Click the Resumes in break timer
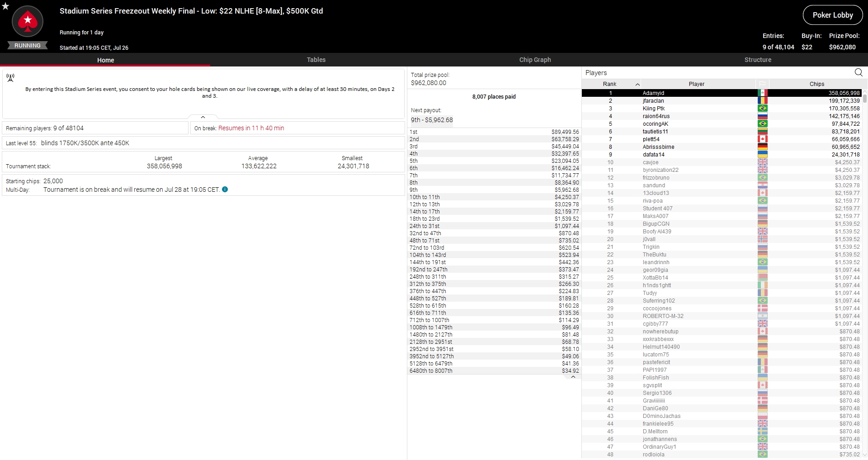Image resolution: width=868 pixels, height=460 pixels. [251, 128]
